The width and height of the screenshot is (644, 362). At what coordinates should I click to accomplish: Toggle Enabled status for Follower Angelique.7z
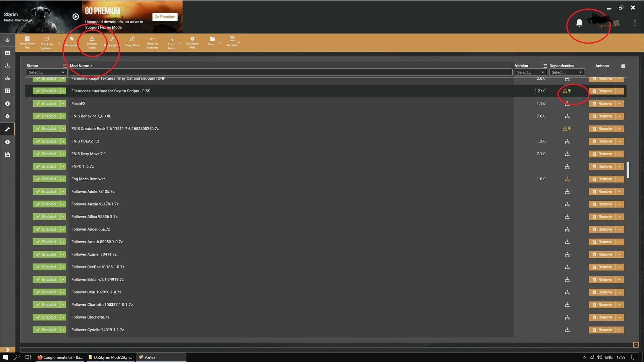(x=46, y=229)
